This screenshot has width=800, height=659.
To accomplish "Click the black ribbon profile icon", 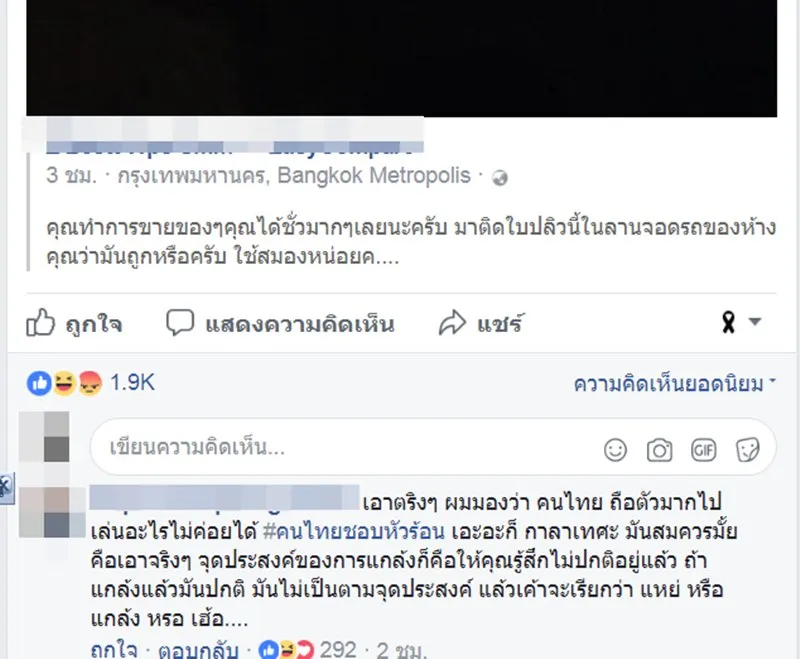I will coord(729,322).
